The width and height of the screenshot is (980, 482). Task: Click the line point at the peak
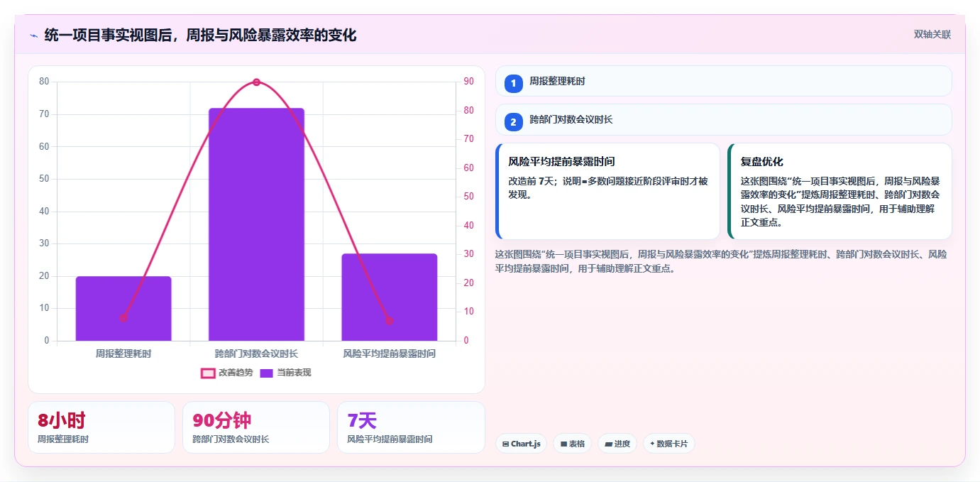pyautogui.click(x=256, y=82)
